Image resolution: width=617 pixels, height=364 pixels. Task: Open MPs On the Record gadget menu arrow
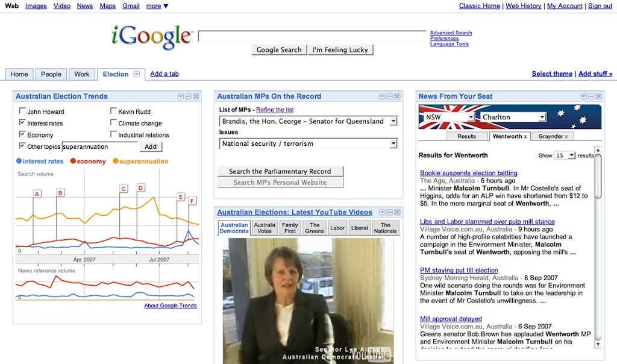pos(382,96)
